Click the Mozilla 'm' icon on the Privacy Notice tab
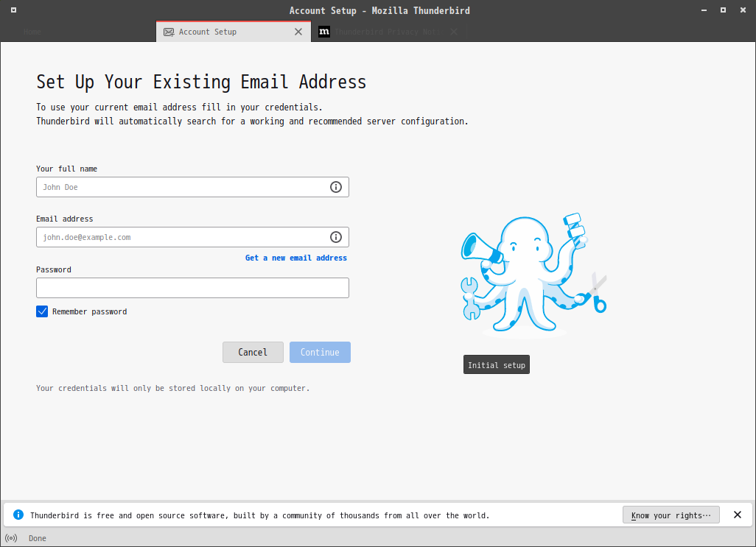The image size is (756, 547). [324, 32]
